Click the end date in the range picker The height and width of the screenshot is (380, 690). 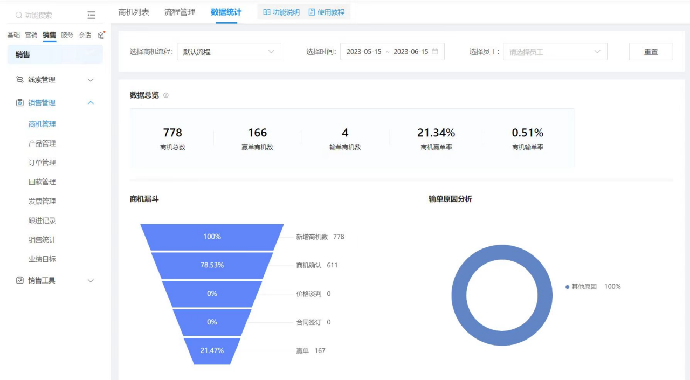(x=411, y=51)
